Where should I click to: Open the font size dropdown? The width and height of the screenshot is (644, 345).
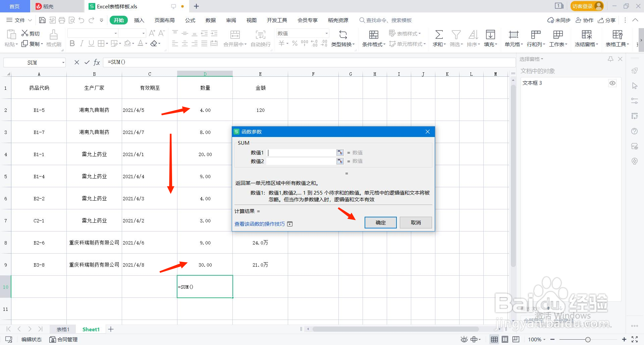click(144, 33)
